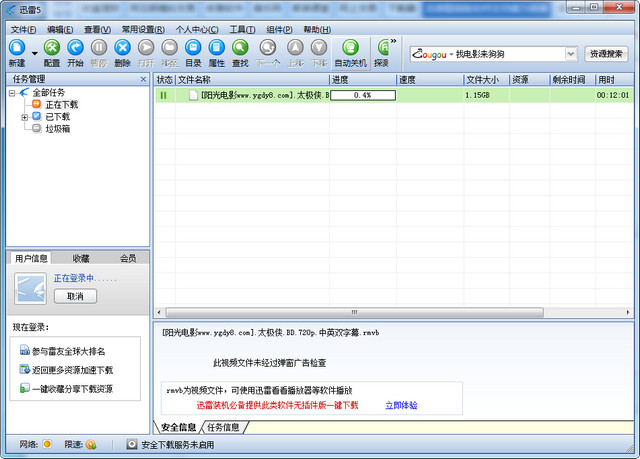Select 全部任务 in the task tree

pos(49,93)
